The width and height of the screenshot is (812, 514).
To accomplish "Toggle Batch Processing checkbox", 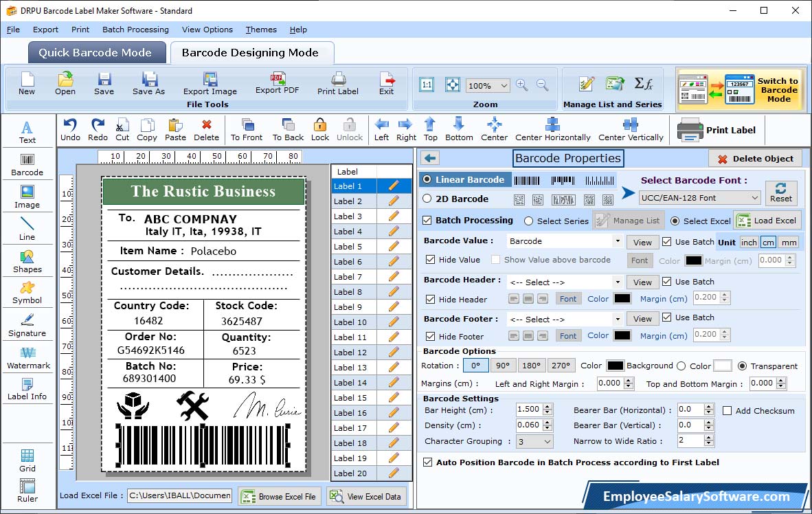I will [x=427, y=220].
